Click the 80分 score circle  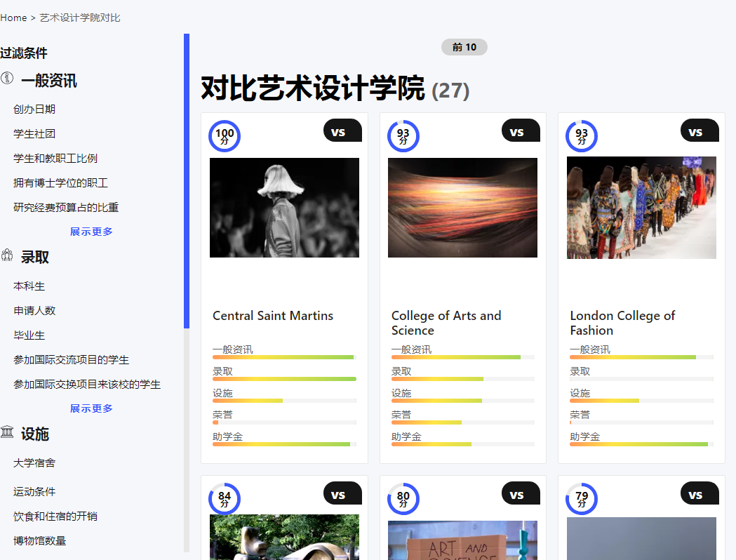pos(403,499)
